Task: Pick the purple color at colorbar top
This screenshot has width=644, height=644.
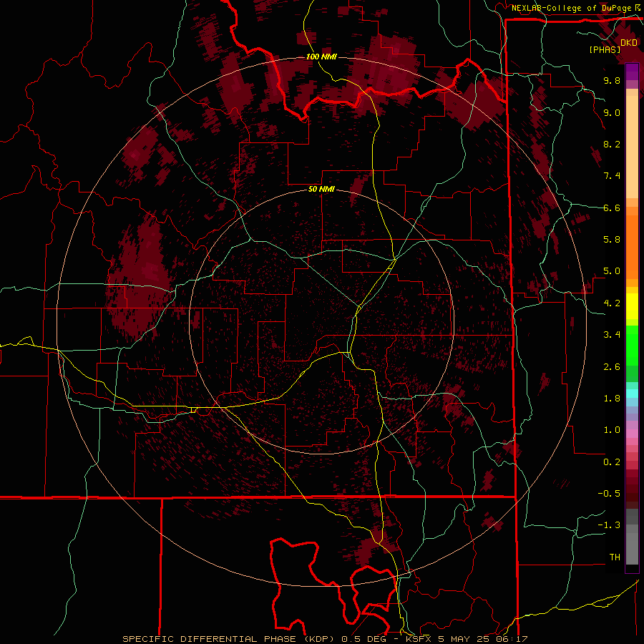Action: [632, 71]
